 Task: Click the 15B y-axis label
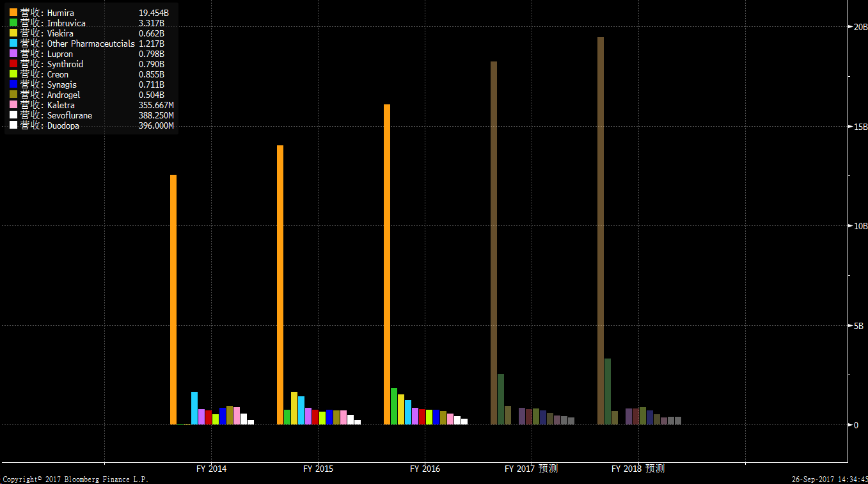click(x=860, y=126)
